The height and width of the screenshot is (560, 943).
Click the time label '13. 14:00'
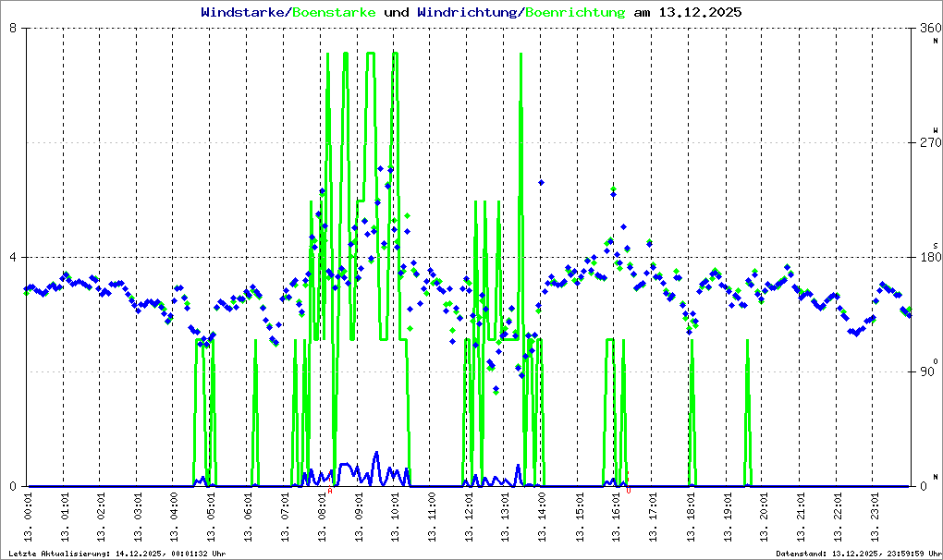(x=542, y=517)
